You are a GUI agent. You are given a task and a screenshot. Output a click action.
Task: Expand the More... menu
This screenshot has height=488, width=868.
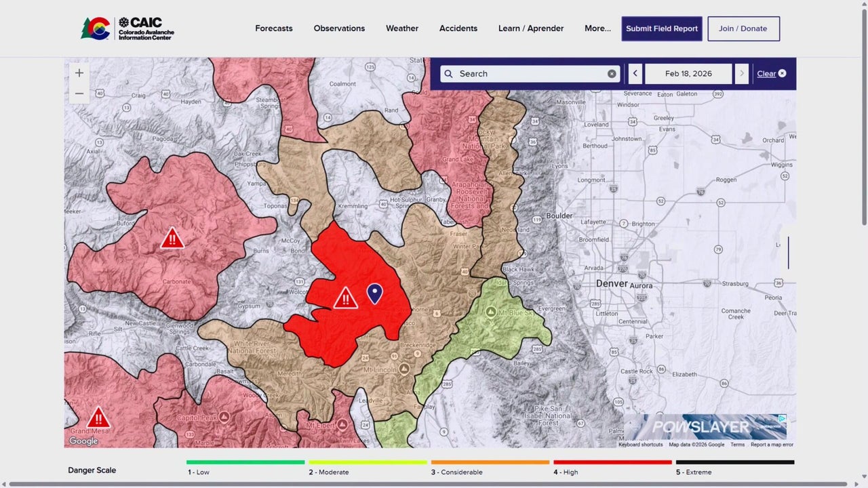pyautogui.click(x=597, y=28)
